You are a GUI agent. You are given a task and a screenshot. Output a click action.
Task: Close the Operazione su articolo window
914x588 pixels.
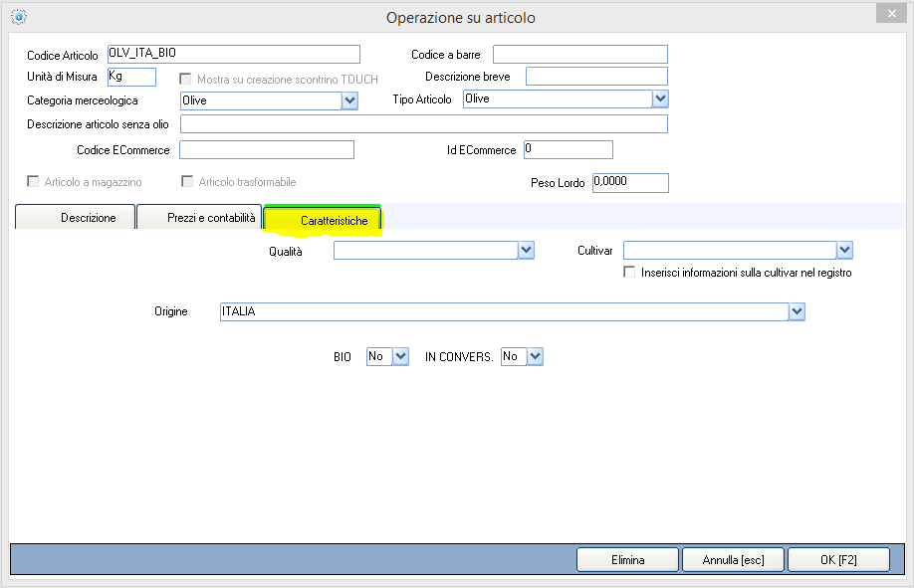tap(891, 13)
